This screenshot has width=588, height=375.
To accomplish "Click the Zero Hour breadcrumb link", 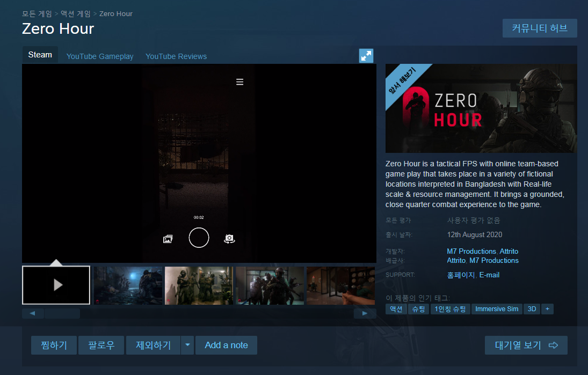I will click(x=116, y=14).
